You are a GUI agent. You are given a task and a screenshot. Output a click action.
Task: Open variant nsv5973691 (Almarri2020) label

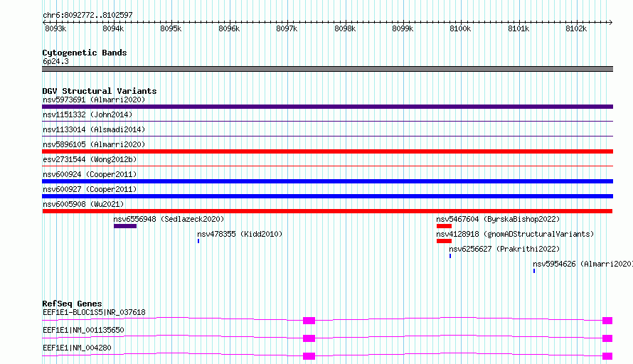[x=94, y=100]
